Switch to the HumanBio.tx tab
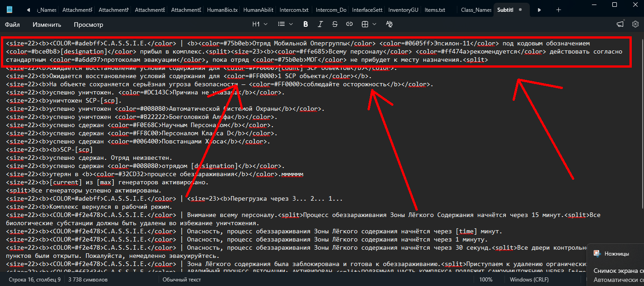 (x=223, y=10)
